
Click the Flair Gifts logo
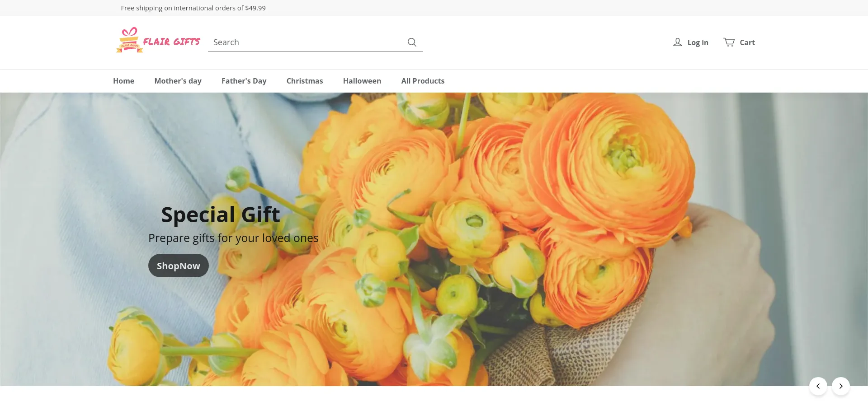point(158,41)
